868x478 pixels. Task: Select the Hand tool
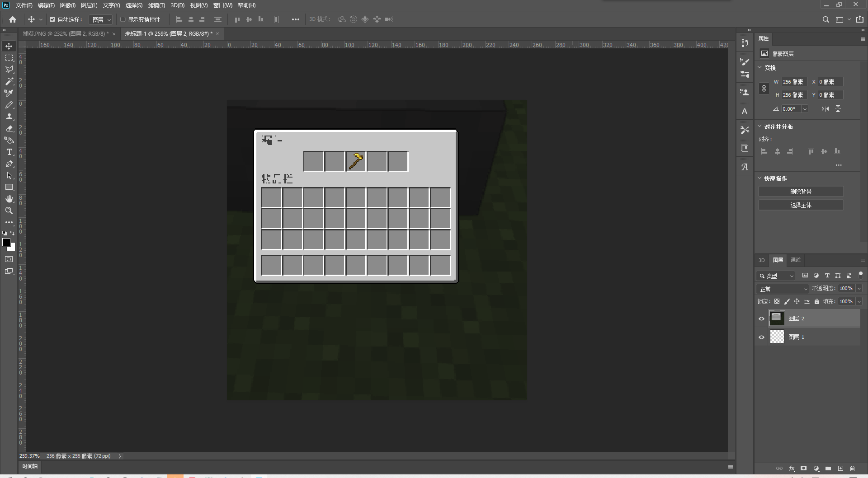click(x=9, y=199)
